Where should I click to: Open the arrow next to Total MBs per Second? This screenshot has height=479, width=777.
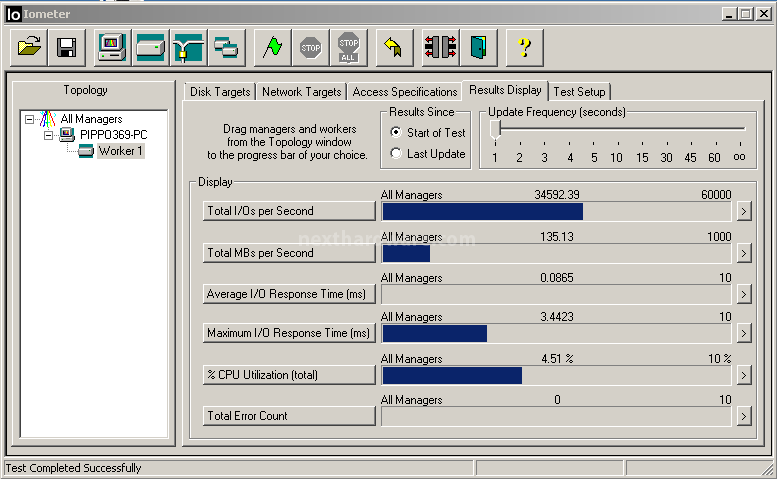[x=743, y=254]
